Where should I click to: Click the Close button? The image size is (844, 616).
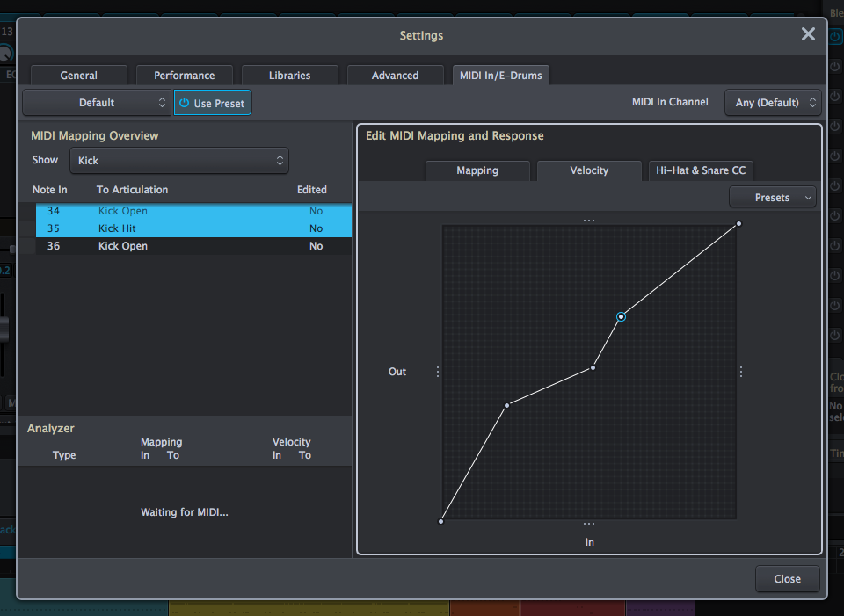tap(787, 578)
